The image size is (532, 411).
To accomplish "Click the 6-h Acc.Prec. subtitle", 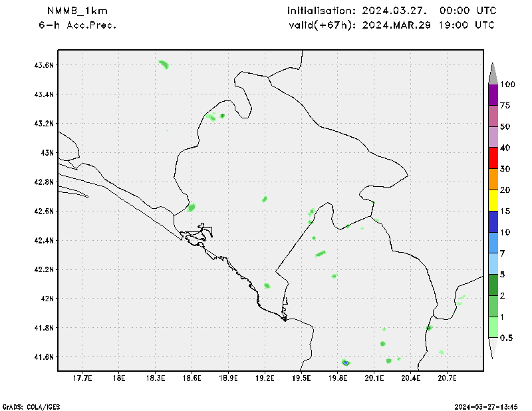I will click(x=78, y=25).
